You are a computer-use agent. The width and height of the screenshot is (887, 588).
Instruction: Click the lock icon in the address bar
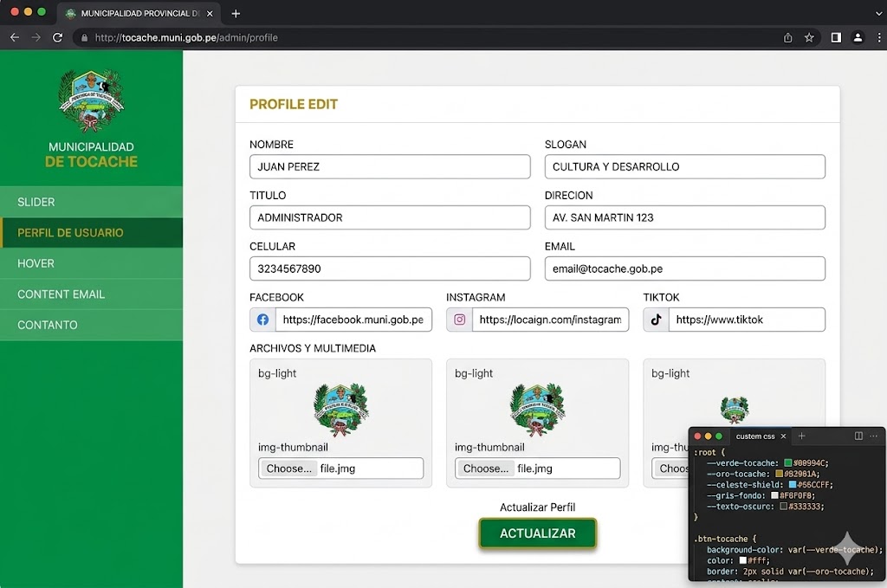point(84,38)
